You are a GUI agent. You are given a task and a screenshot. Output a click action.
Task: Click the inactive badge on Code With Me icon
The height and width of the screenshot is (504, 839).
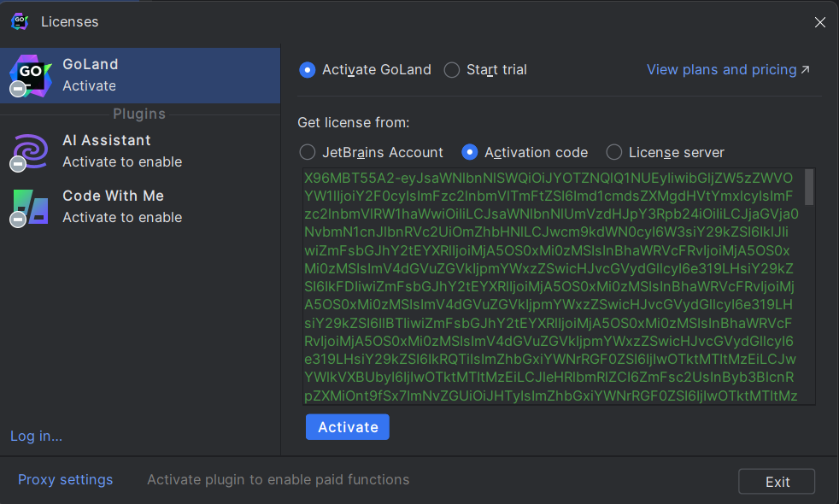(18, 220)
